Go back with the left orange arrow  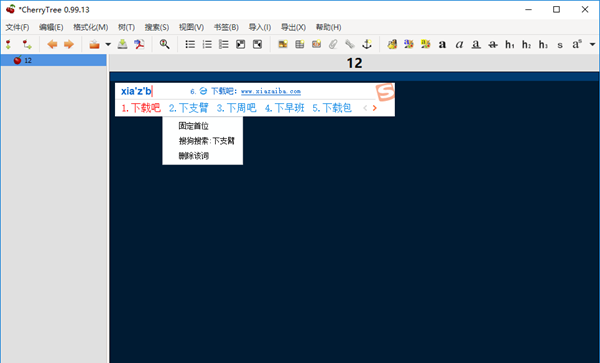(x=52, y=44)
